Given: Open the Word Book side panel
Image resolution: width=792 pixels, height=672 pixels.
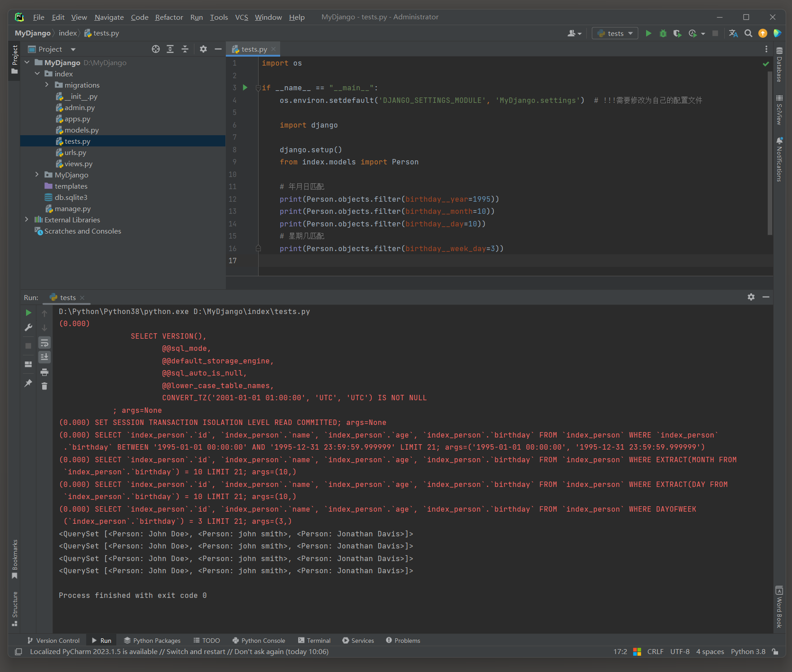Looking at the screenshot, I should (x=779, y=607).
